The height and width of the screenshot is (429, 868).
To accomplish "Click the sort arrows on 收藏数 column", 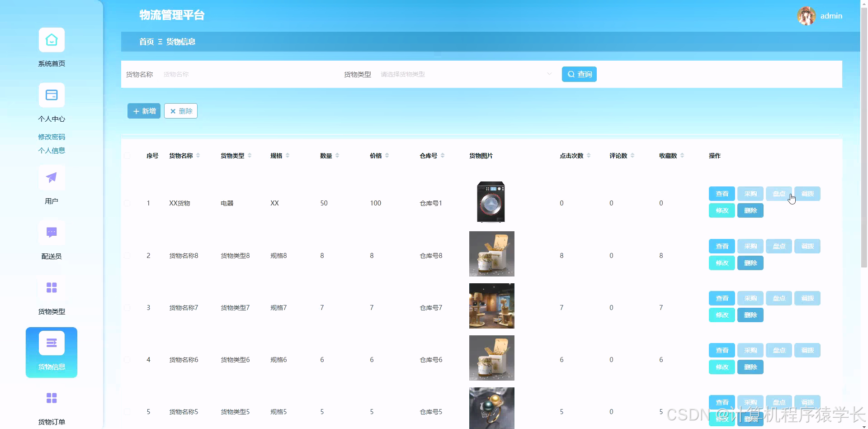I will point(682,156).
